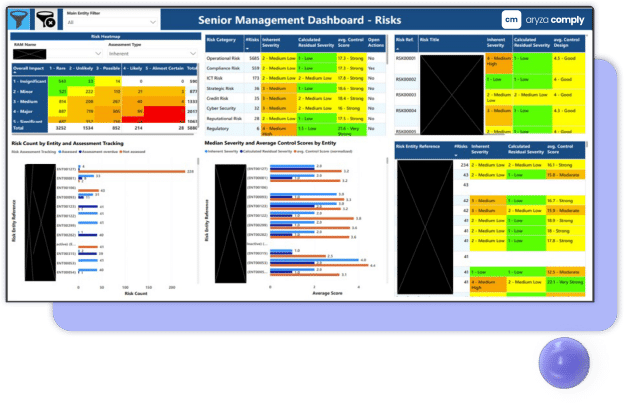The image size is (624, 403).
Task: Click the clear filters funnel icon
Action: [x=45, y=19]
